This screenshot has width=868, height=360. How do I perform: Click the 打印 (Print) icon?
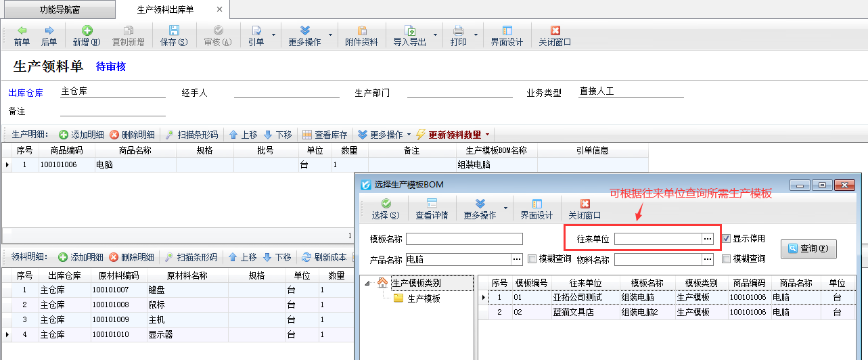point(458,31)
